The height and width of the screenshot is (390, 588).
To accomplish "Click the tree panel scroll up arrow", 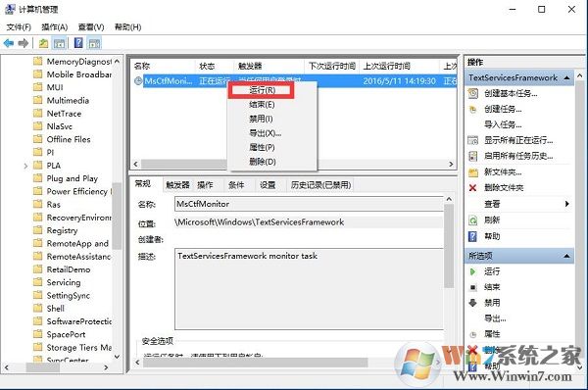I will pyautogui.click(x=117, y=61).
